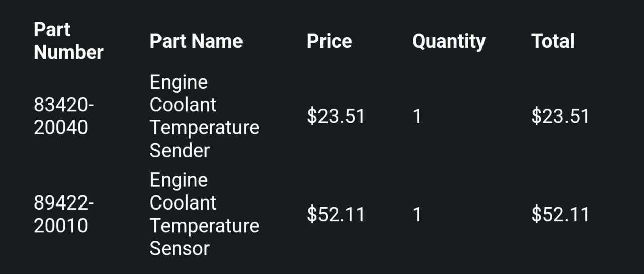Click the $52.11 total cell
This screenshot has height=274, width=644.
coord(560,214)
